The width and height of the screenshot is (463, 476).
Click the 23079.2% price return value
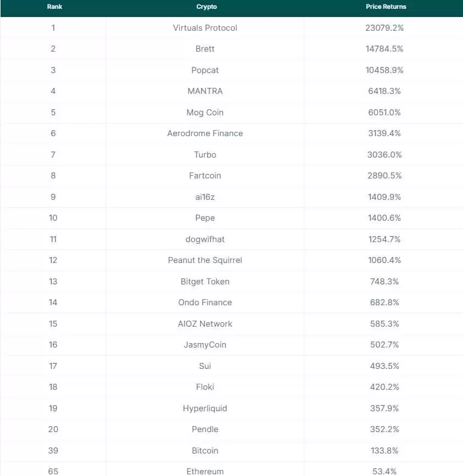point(384,27)
